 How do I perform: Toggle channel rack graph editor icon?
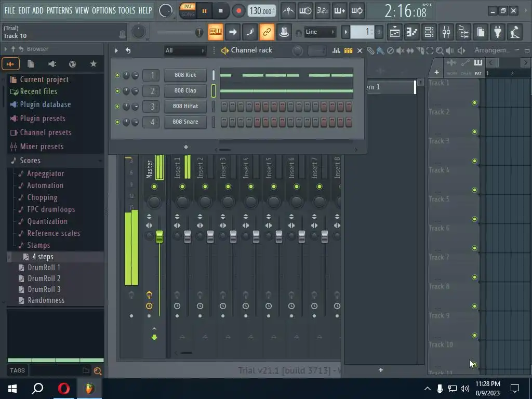tap(336, 50)
